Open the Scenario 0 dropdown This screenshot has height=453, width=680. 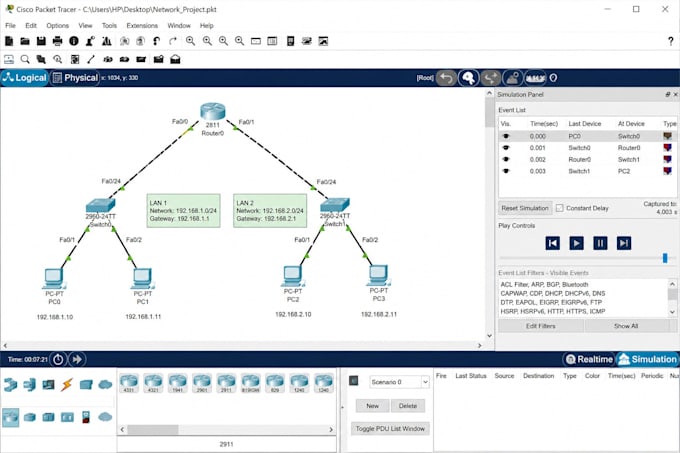pos(399,382)
